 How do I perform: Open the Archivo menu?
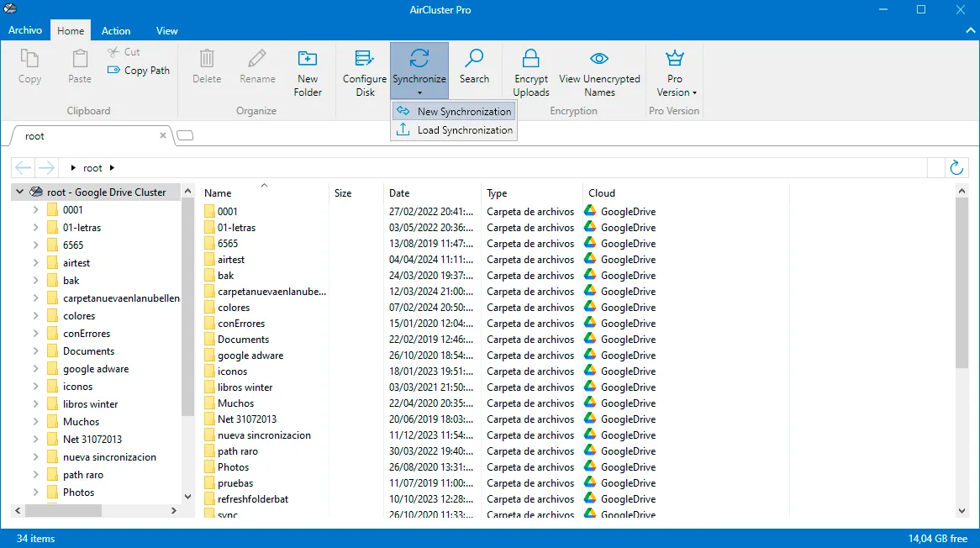click(x=25, y=30)
